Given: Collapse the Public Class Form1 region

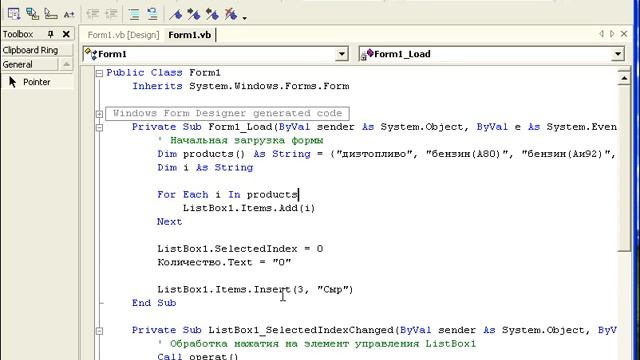Looking at the screenshot, I should [x=99, y=73].
